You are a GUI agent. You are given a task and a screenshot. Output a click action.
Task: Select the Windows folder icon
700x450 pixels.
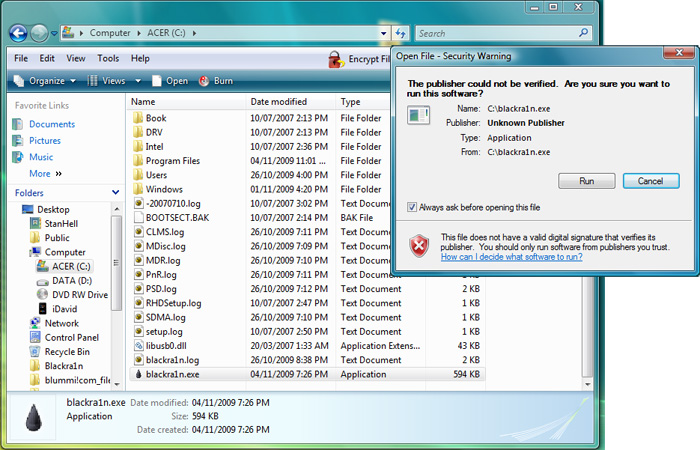coord(138,189)
